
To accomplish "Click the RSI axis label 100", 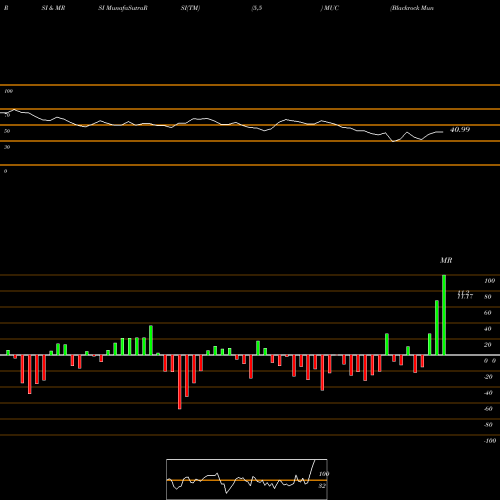I will (8, 91).
